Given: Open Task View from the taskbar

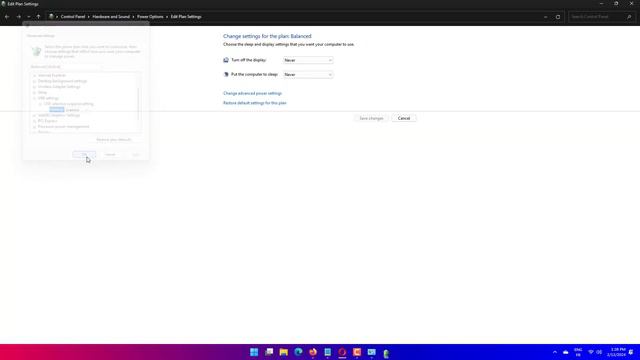Looking at the screenshot, I should pos(269,352).
